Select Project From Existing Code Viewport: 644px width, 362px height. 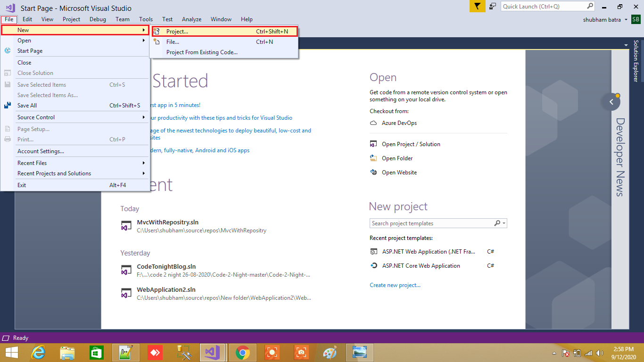click(x=224, y=52)
